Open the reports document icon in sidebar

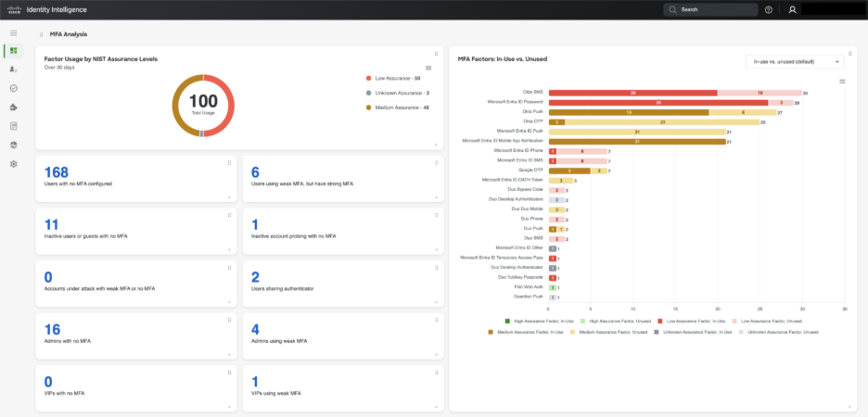point(13,126)
